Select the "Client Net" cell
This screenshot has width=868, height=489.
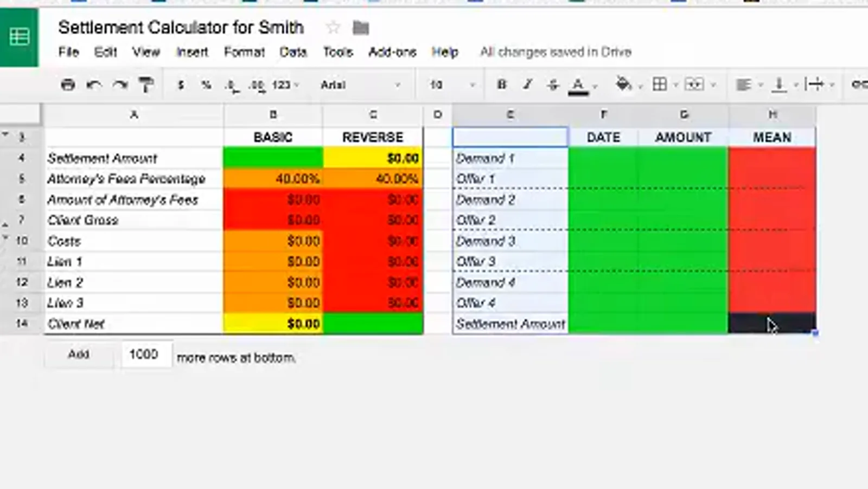pos(133,324)
